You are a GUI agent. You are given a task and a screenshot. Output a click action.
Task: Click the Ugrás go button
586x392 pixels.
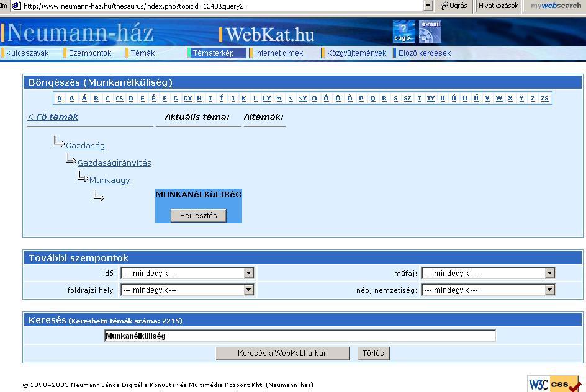coord(454,6)
